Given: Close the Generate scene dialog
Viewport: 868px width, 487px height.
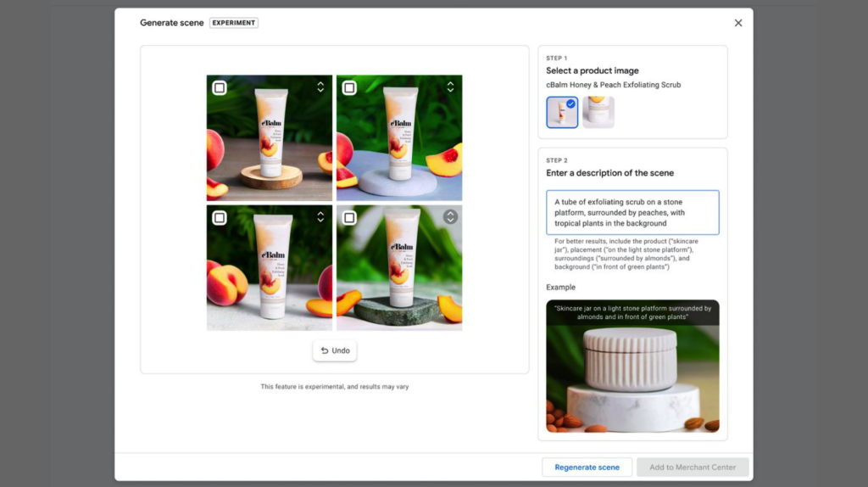Looking at the screenshot, I should pos(737,23).
